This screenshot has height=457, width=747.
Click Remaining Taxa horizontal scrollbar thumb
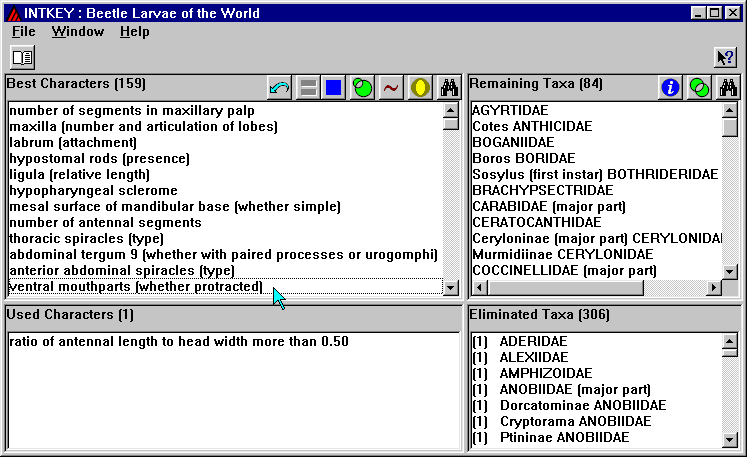tap(565, 287)
